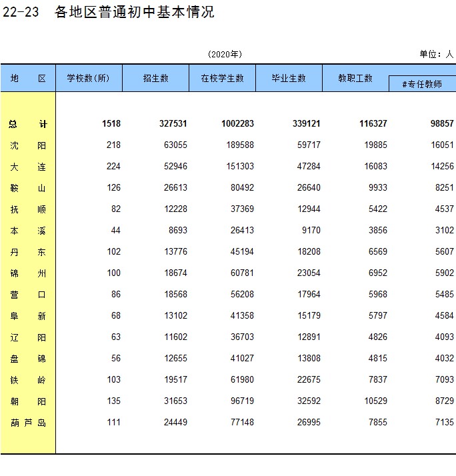Select the 铁岭 row label
Viewport: 456px width, 476px height.
pos(28,380)
